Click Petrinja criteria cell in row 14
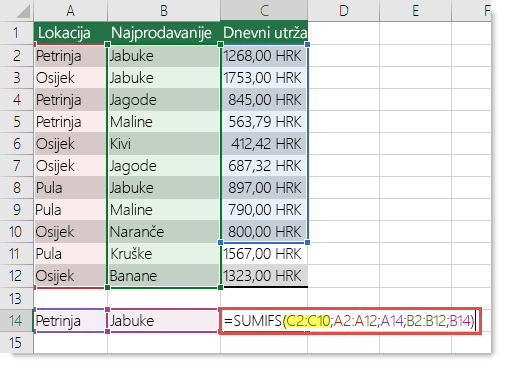The height and width of the screenshot is (368, 506). click(70, 321)
